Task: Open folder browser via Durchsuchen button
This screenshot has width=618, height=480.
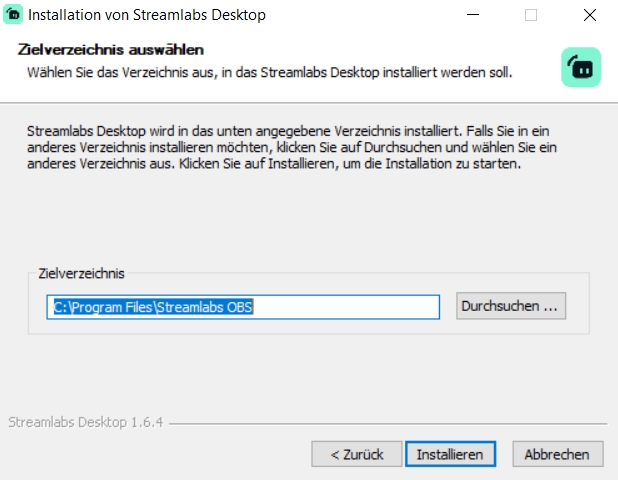Action: point(512,306)
